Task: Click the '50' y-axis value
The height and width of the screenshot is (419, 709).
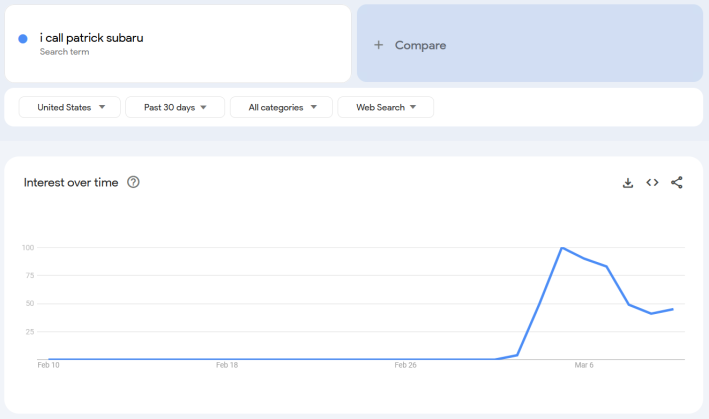Action: click(30, 304)
